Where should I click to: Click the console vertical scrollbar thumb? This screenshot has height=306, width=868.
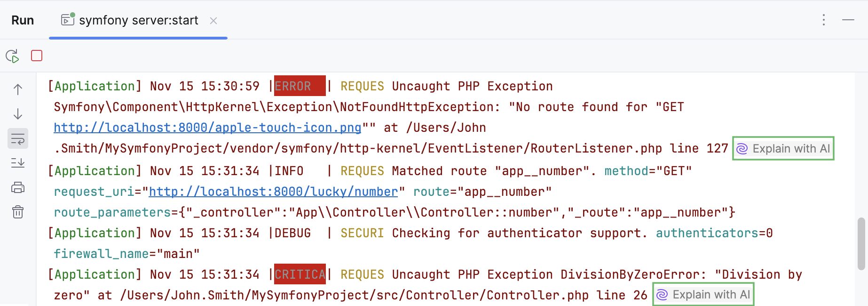tap(861, 244)
